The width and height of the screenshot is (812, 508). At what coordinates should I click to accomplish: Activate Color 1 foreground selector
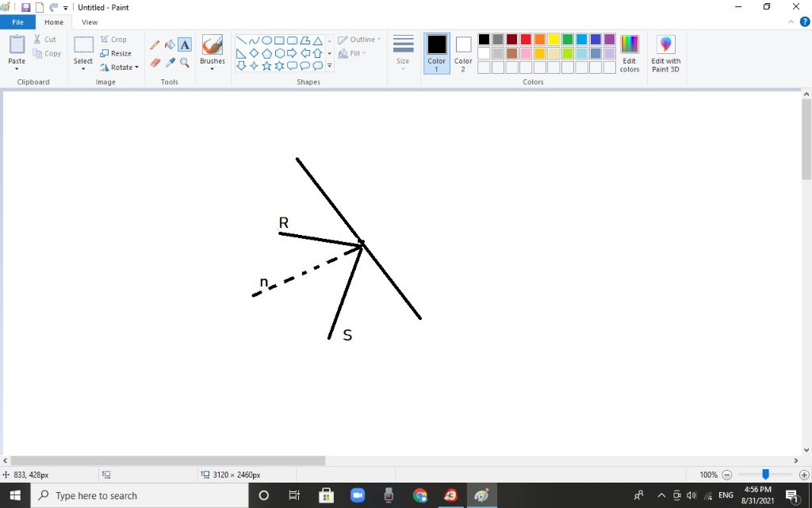click(x=437, y=53)
